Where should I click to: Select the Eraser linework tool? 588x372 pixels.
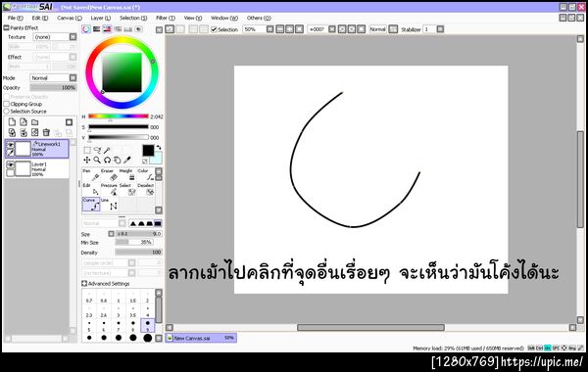[x=109, y=175]
